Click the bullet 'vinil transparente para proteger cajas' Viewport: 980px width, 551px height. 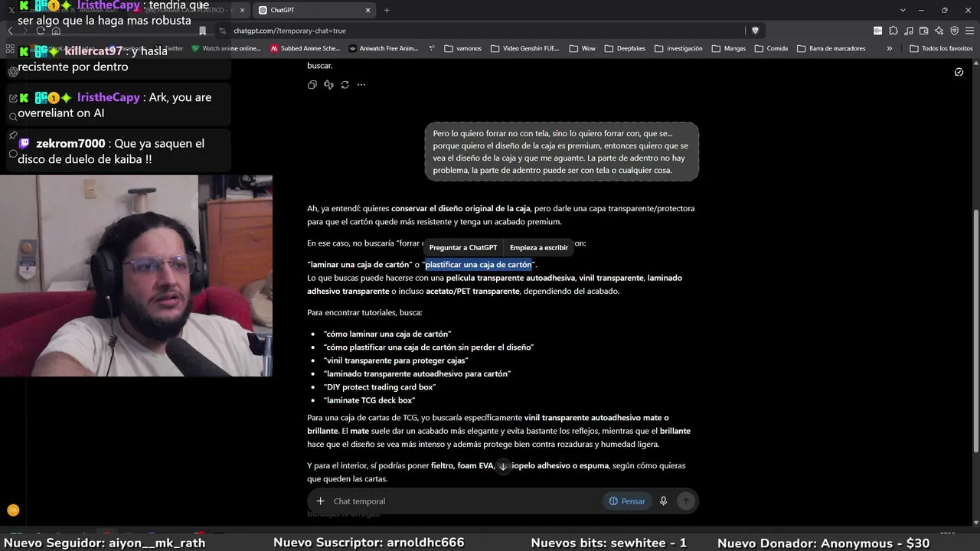pyautogui.click(x=396, y=360)
